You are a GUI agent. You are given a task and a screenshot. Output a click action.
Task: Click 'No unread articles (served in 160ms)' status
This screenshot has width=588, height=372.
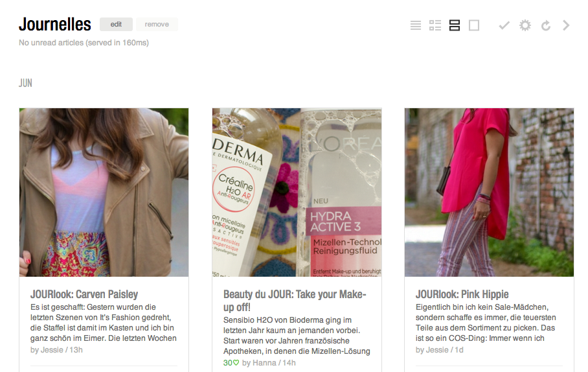[x=84, y=43]
